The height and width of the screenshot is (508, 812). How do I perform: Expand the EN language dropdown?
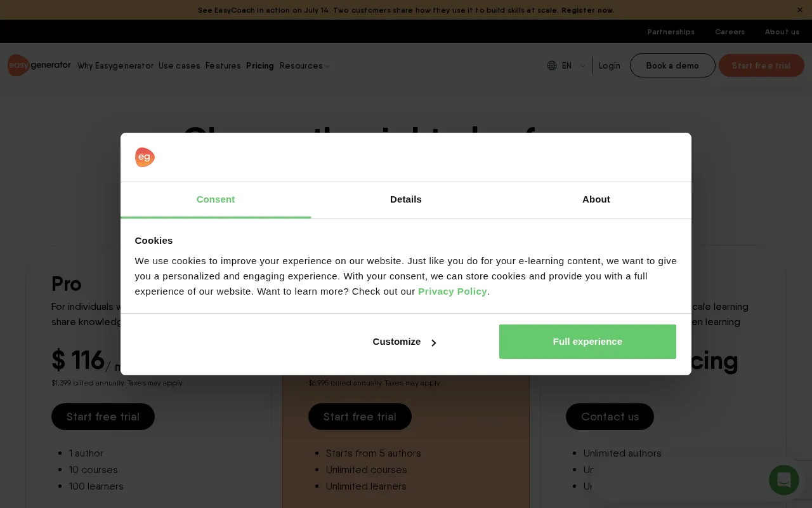[573, 65]
